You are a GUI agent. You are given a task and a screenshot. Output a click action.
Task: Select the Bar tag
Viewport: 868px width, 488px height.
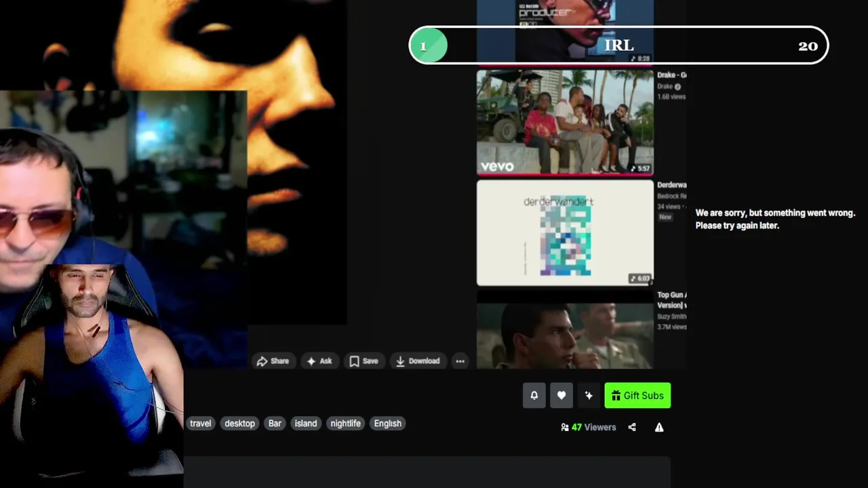click(x=275, y=424)
